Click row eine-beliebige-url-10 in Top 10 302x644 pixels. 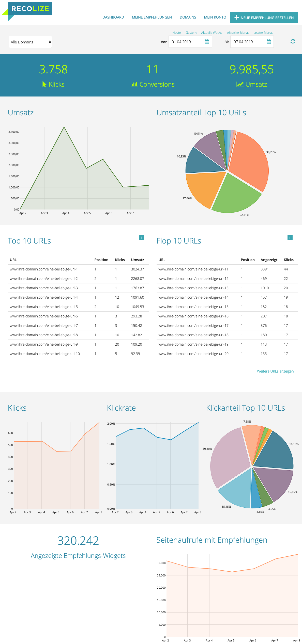(78, 354)
